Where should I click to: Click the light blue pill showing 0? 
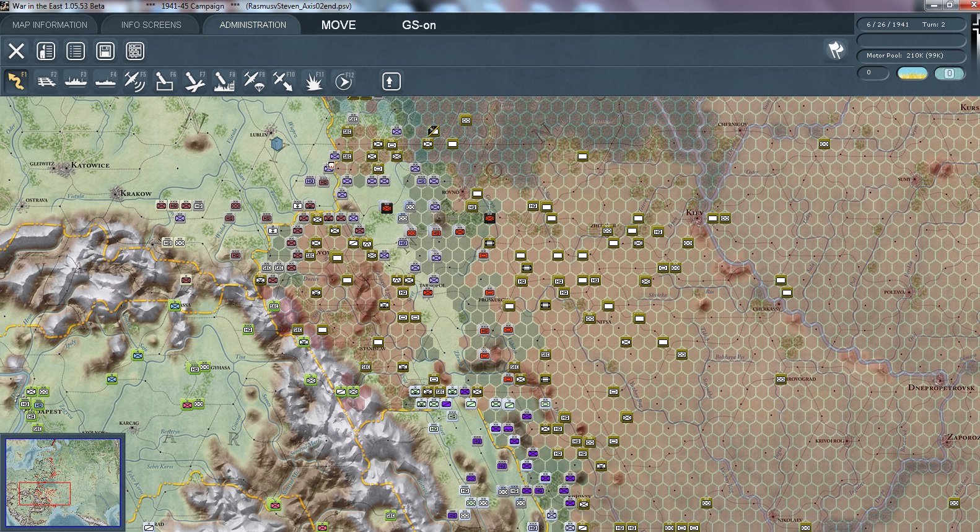point(949,73)
